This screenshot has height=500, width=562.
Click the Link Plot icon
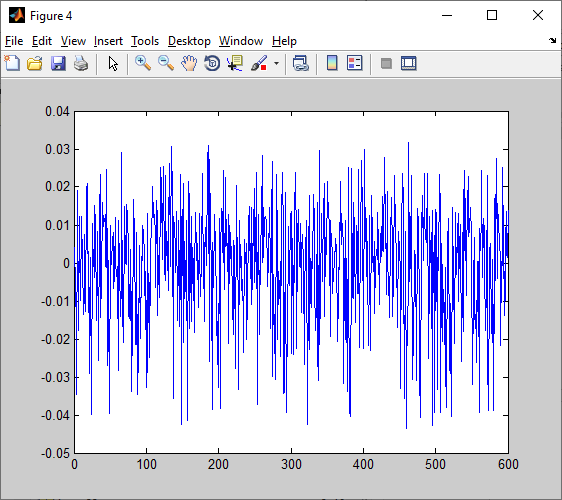[x=300, y=63]
